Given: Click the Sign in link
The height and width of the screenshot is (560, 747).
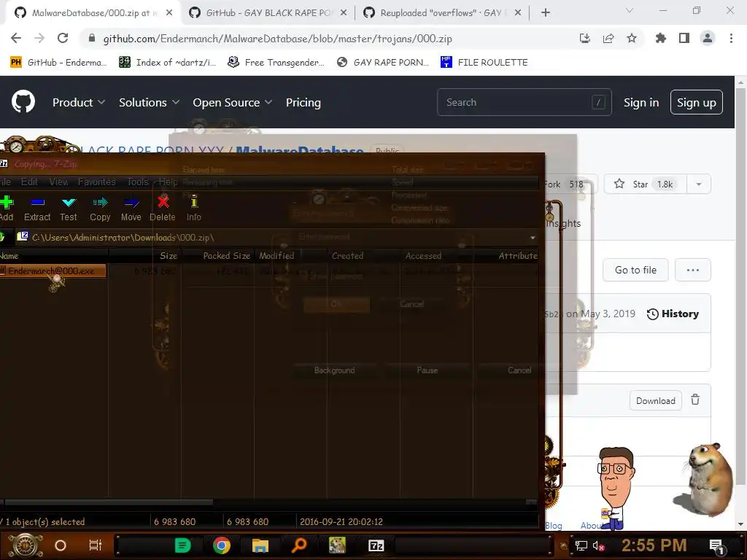Looking at the screenshot, I should pos(641,102).
